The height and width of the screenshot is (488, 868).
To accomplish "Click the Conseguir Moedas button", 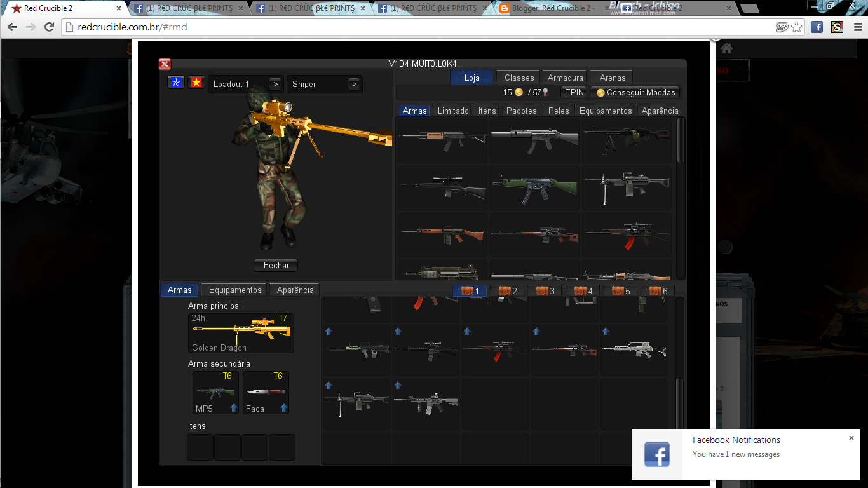I will [635, 92].
